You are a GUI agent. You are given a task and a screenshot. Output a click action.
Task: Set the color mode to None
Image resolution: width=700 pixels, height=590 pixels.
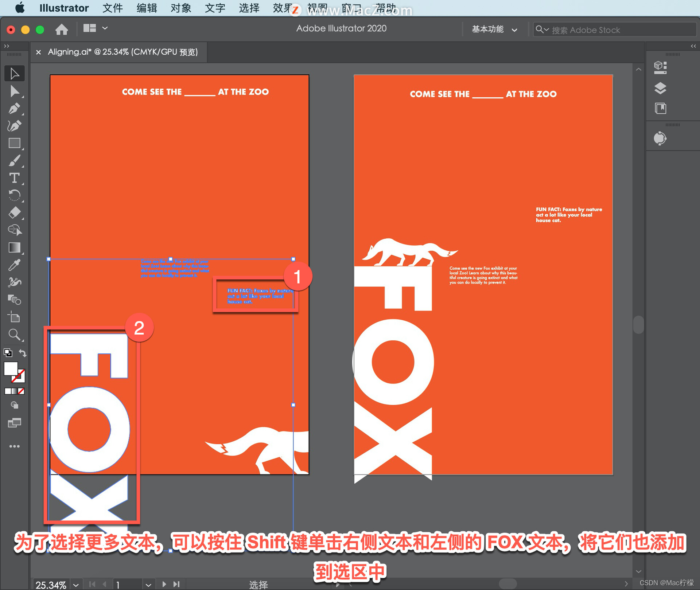click(x=21, y=391)
